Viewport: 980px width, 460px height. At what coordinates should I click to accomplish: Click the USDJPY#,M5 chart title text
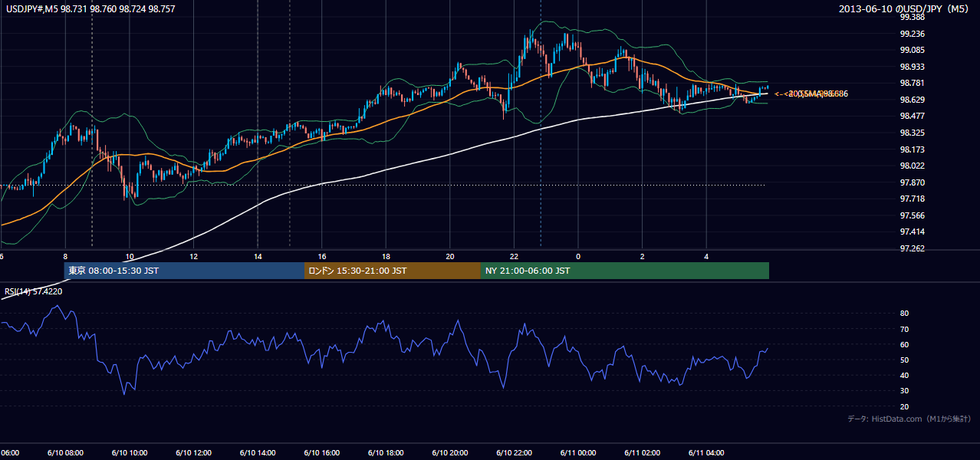89,8
